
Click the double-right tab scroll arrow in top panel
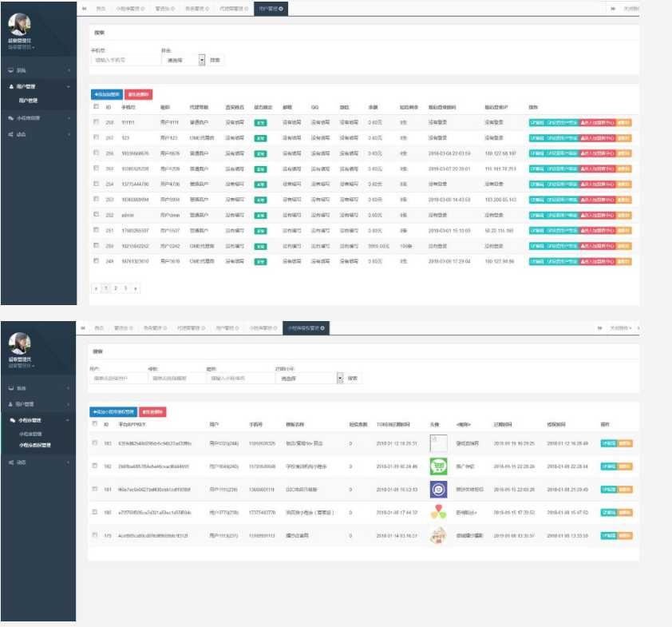[x=613, y=8]
